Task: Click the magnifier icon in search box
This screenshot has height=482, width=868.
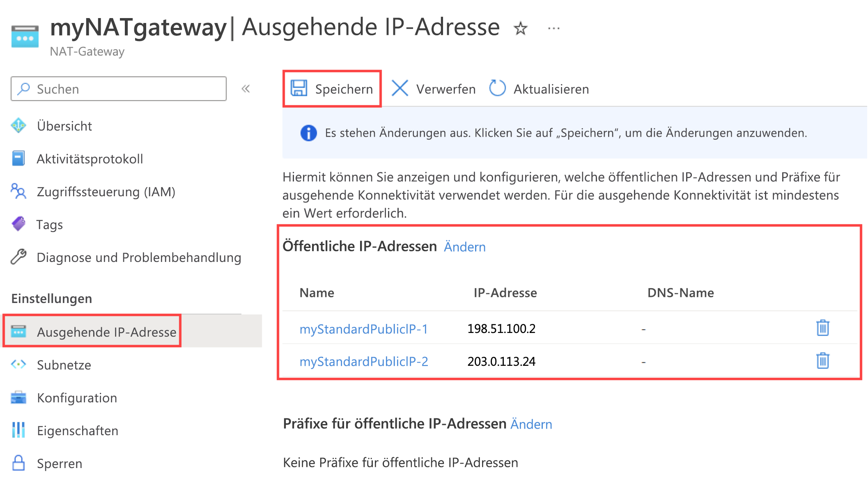Action: coord(24,88)
